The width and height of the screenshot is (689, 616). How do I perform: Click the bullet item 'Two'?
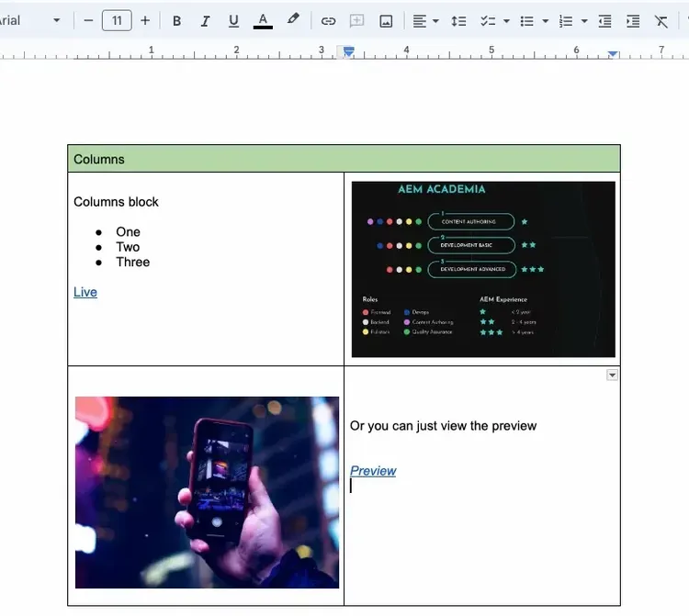pos(128,247)
